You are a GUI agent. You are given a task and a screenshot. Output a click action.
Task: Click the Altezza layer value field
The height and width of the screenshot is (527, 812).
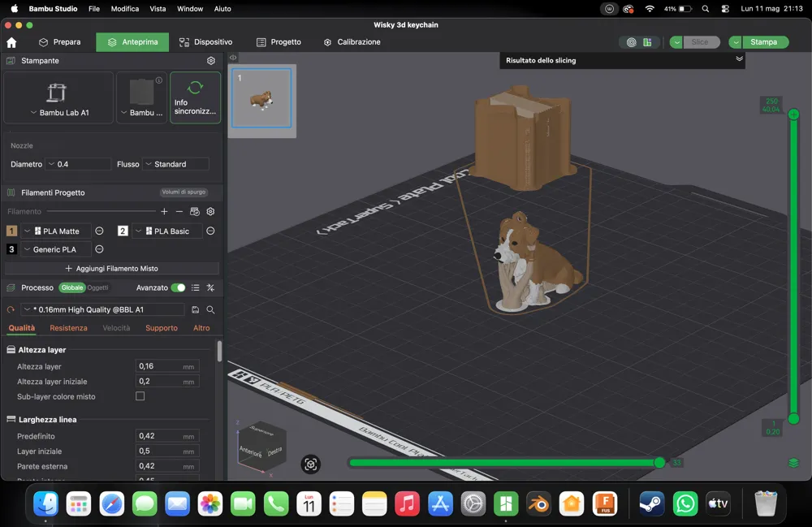[166, 366]
